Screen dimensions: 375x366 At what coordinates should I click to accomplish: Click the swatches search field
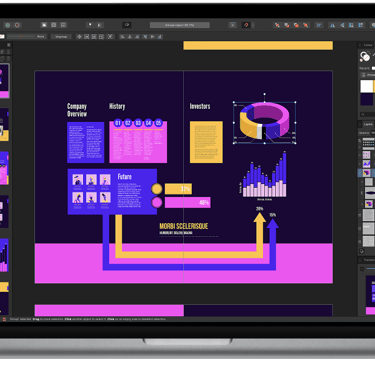(x=368, y=114)
